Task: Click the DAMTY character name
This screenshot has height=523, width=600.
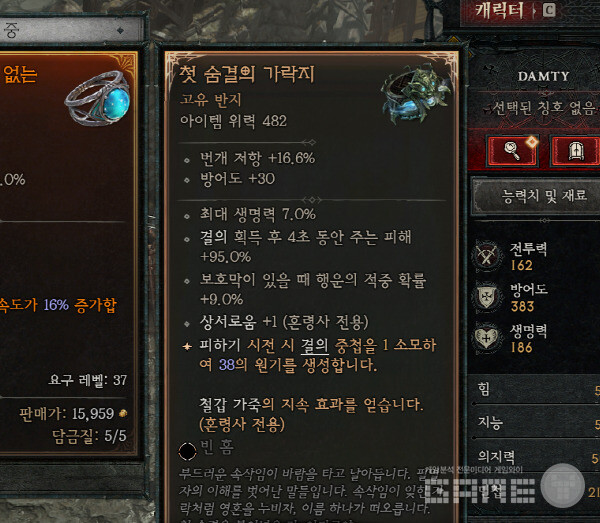Action: 543,76
